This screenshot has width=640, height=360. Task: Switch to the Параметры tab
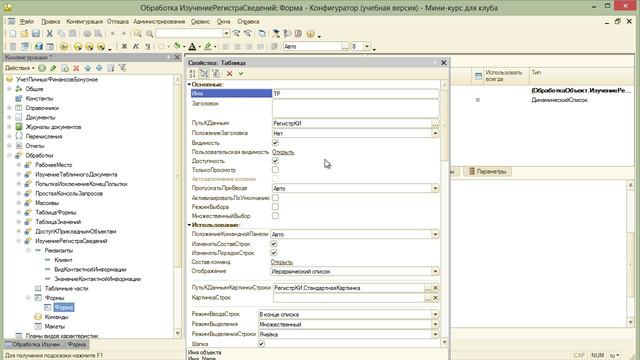pyautogui.click(x=488, y=171)
